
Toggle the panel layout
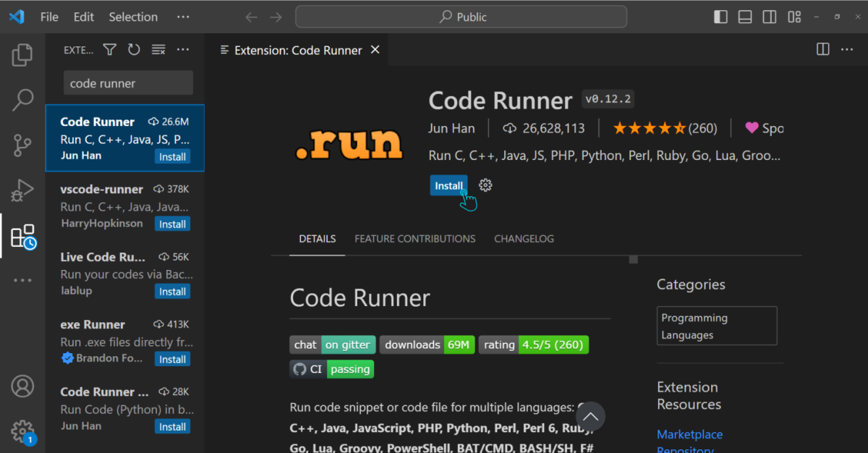tap(744, 16)
